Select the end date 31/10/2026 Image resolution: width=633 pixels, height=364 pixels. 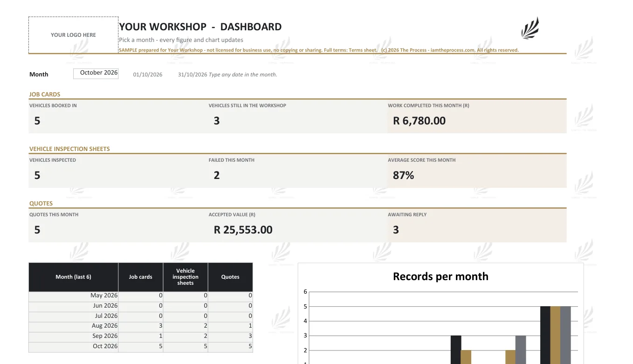(x=193, y=75)
